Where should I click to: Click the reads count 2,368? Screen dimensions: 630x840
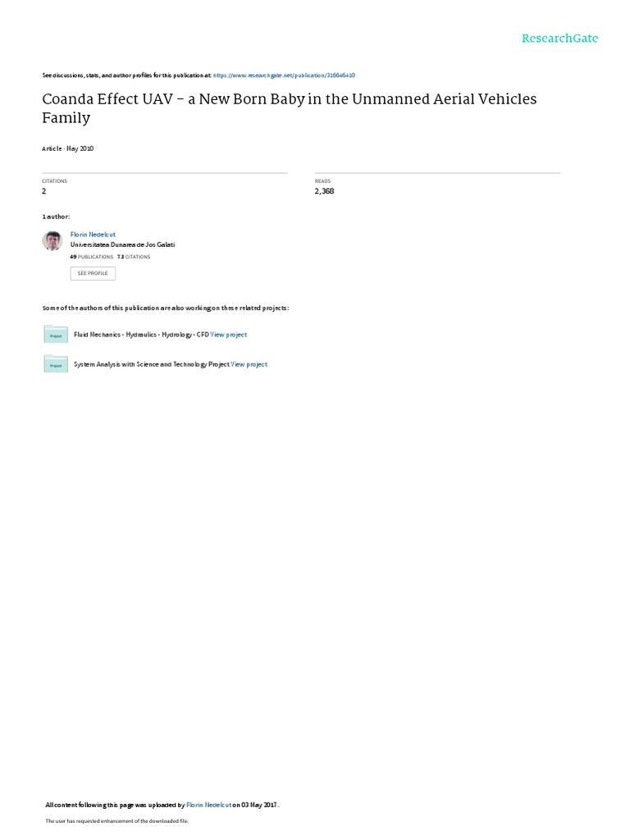point(324,191)
